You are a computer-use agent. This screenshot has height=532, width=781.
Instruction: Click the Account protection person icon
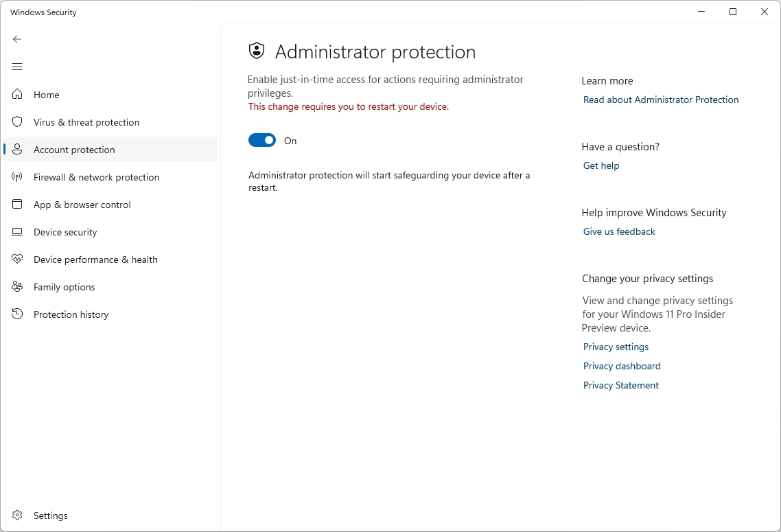17,150
